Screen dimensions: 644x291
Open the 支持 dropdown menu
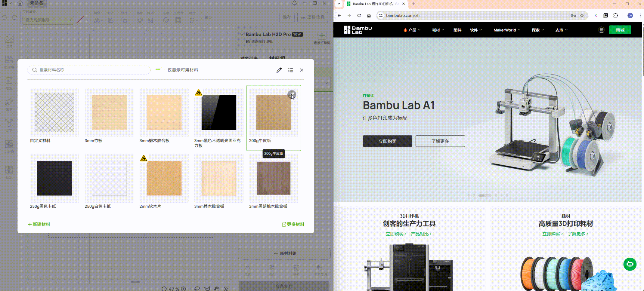(561, 30)
